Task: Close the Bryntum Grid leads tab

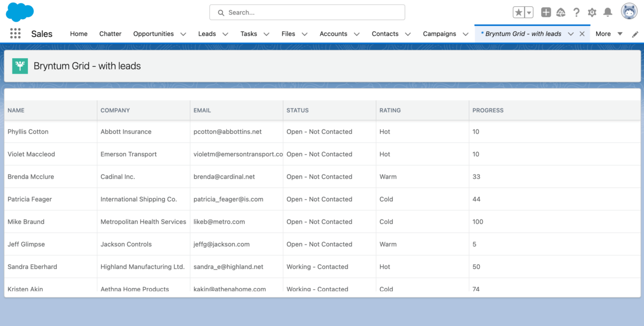Action: [582, 33]
